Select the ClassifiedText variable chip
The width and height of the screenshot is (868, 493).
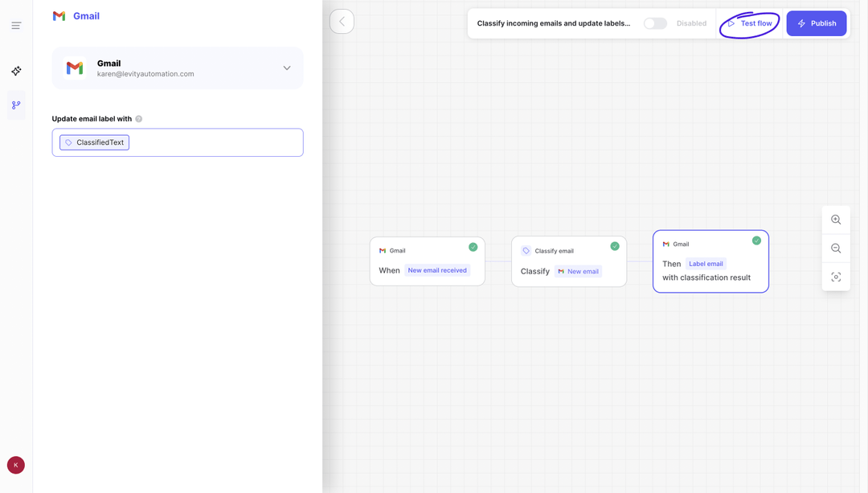[93, 142]
